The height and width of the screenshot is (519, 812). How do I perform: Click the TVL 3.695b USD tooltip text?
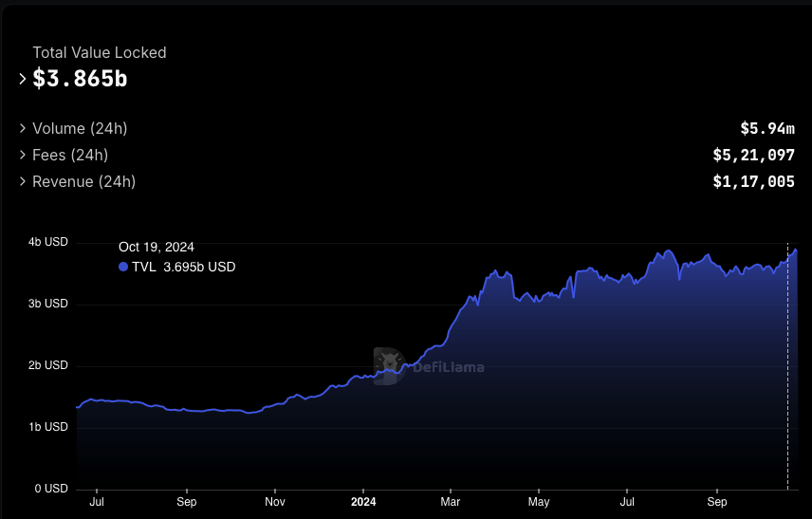pos(183,268)
